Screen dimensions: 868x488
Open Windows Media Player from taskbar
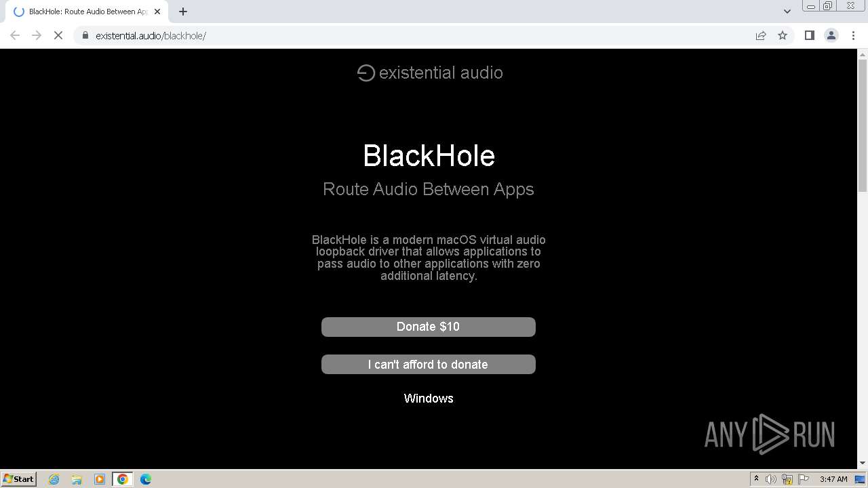click(100, 479)
